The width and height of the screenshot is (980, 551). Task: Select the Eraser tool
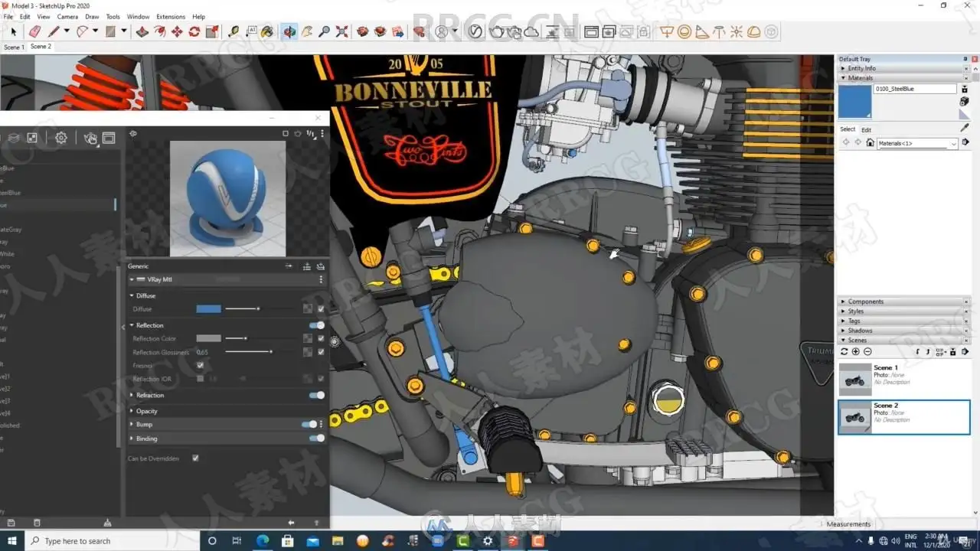click(x=34, y=31)
